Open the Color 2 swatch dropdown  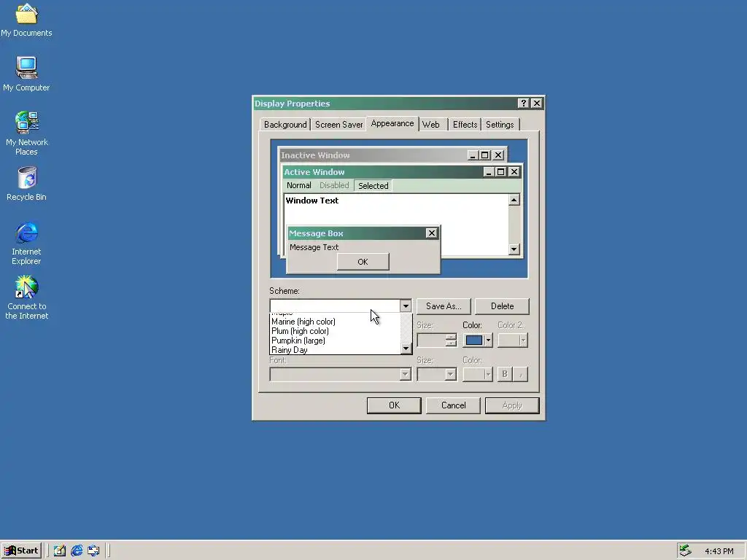(513, 340)
